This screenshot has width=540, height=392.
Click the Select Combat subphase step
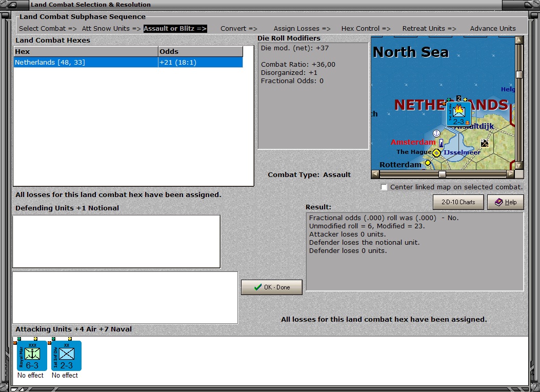48,29
